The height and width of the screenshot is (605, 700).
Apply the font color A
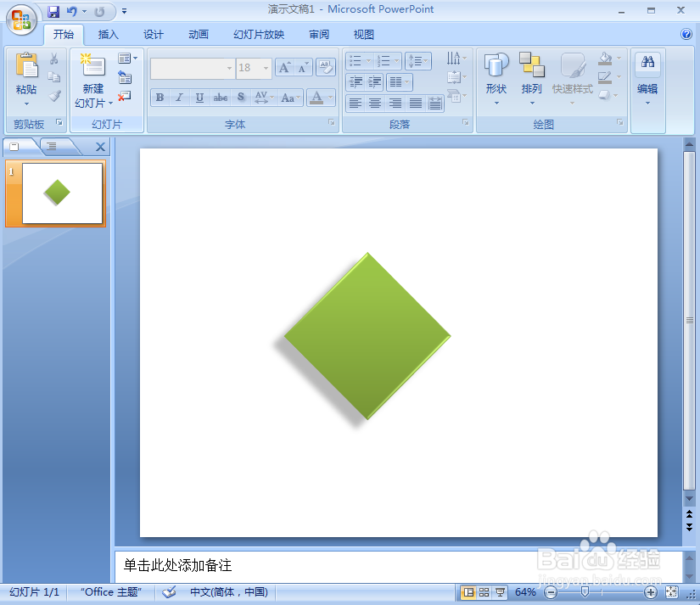click(x=316, y=98)
